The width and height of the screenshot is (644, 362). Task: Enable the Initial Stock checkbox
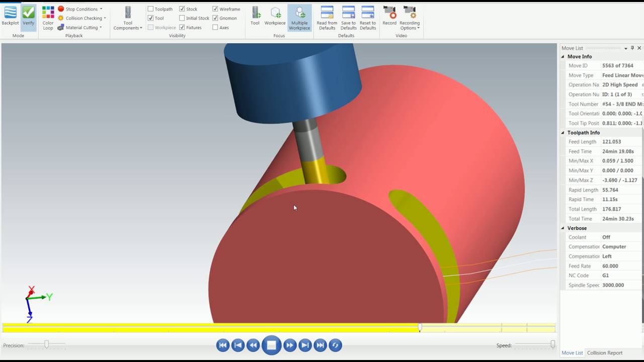click(x=182, y=18)
